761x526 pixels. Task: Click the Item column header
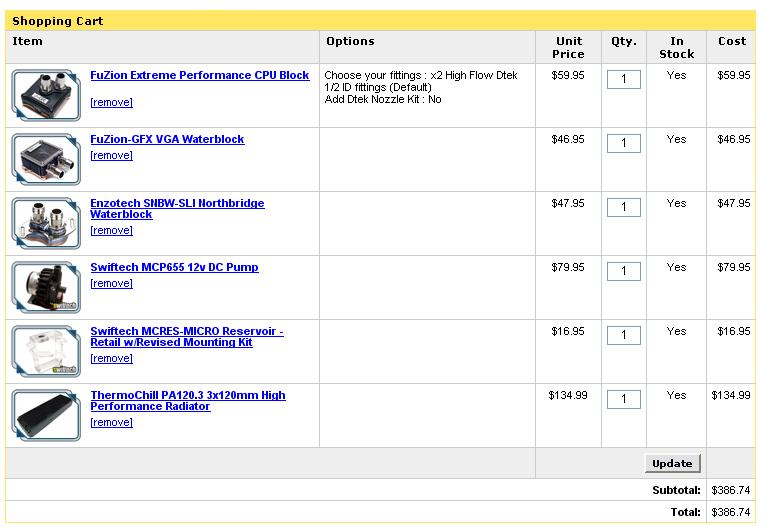click(27, 41)
